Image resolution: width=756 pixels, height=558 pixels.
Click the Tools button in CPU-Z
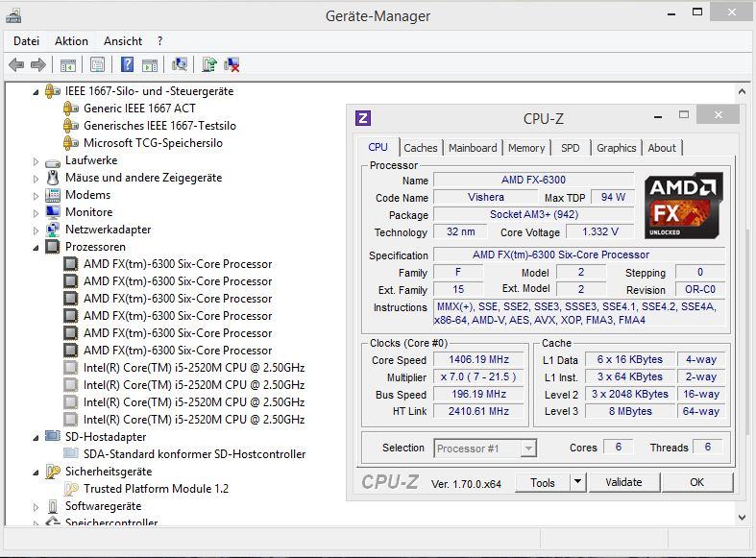(x=543, y=482)
